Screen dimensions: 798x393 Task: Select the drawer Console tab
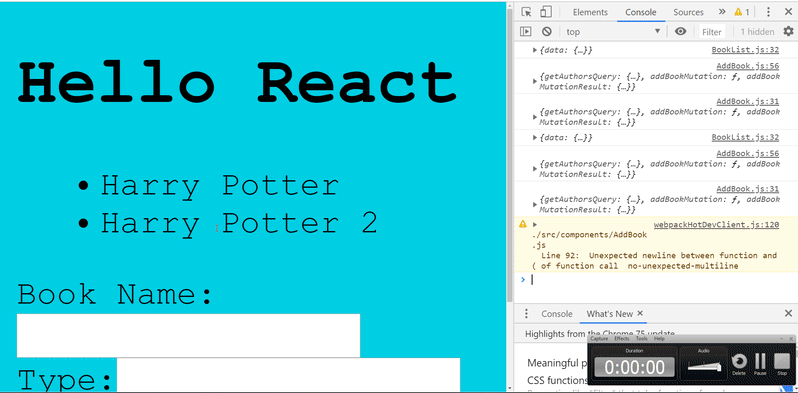click(557, 314)
